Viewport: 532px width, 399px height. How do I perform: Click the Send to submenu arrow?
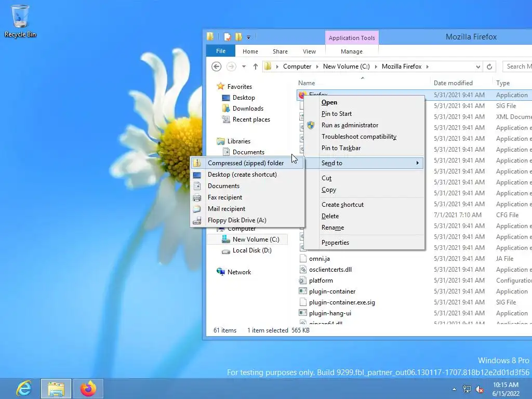[x=417, y=163]
